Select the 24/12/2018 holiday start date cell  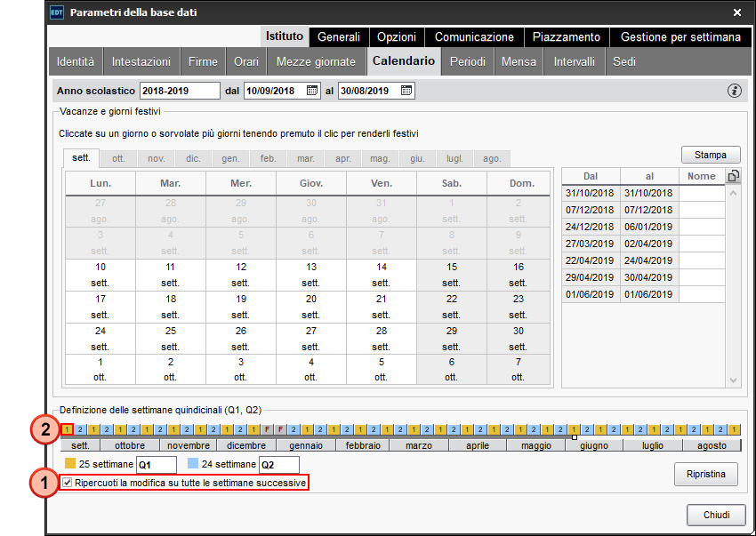click(x=591, y=227)
